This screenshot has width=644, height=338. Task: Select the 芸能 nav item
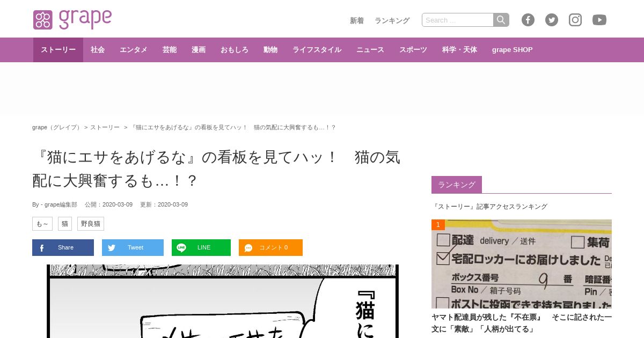(170, 50)
